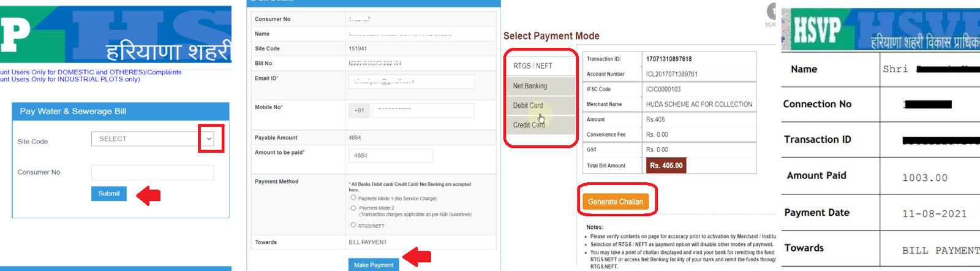Select the Credit Card payment tab
980x271 pixels.
tap(541, 124)
